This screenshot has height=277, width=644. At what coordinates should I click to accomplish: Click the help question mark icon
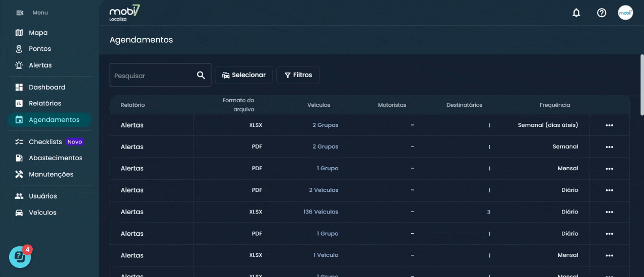coord(601,13)
